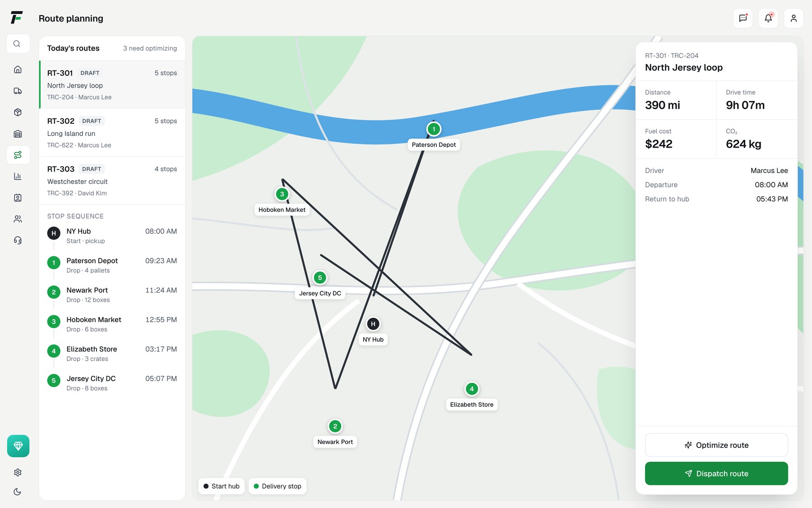Select the Jersey City DC stop in sequence

pyautogui.click(x=112, y=383)
